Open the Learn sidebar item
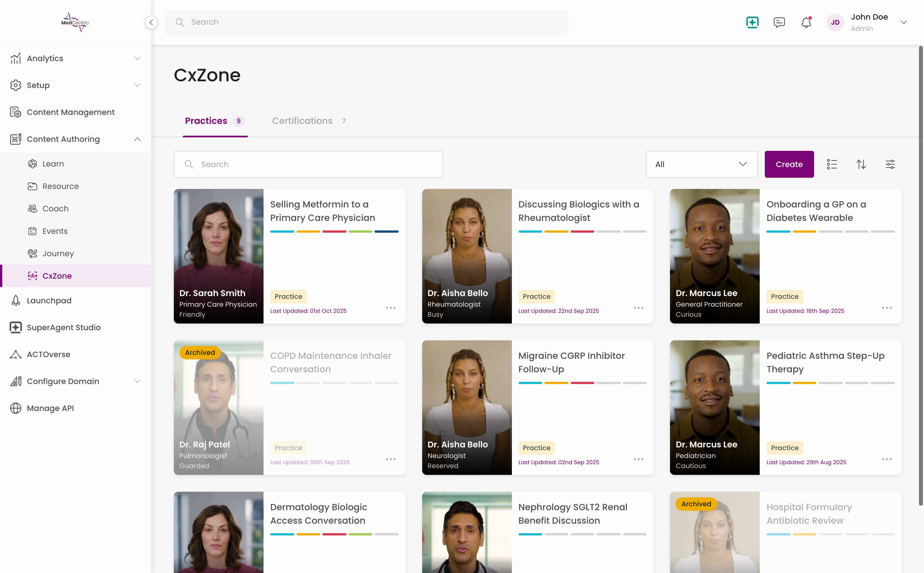 76,164
